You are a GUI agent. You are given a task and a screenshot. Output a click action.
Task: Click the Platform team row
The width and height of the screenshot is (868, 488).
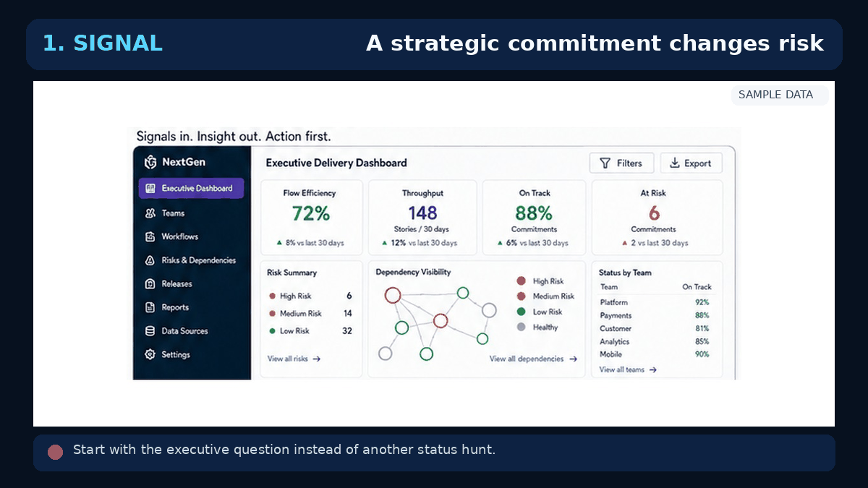click(x=655, y=302)
